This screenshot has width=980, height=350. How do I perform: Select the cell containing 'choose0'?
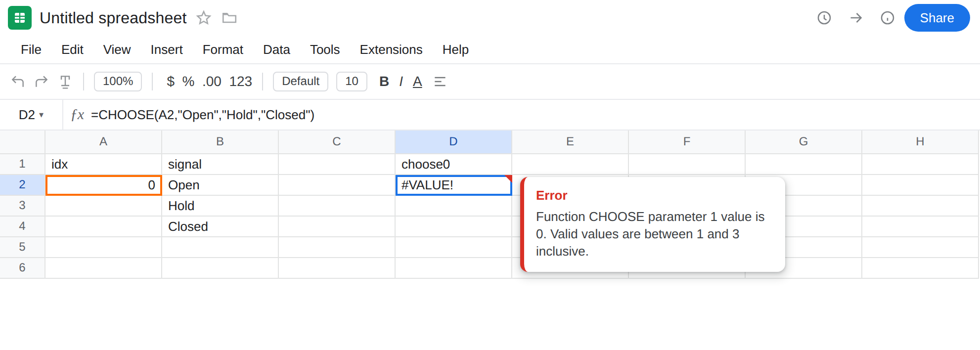(x=453, y=164)
